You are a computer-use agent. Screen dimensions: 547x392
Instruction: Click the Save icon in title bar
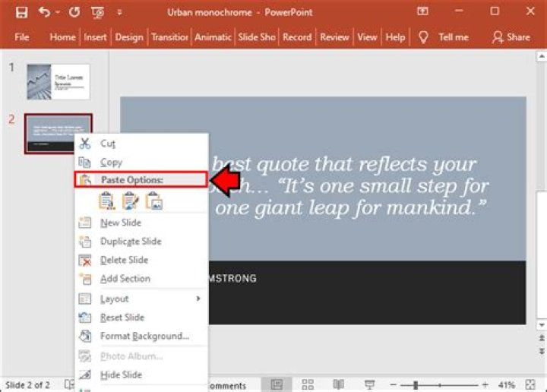pyautogui.click(x=21, y=12)
